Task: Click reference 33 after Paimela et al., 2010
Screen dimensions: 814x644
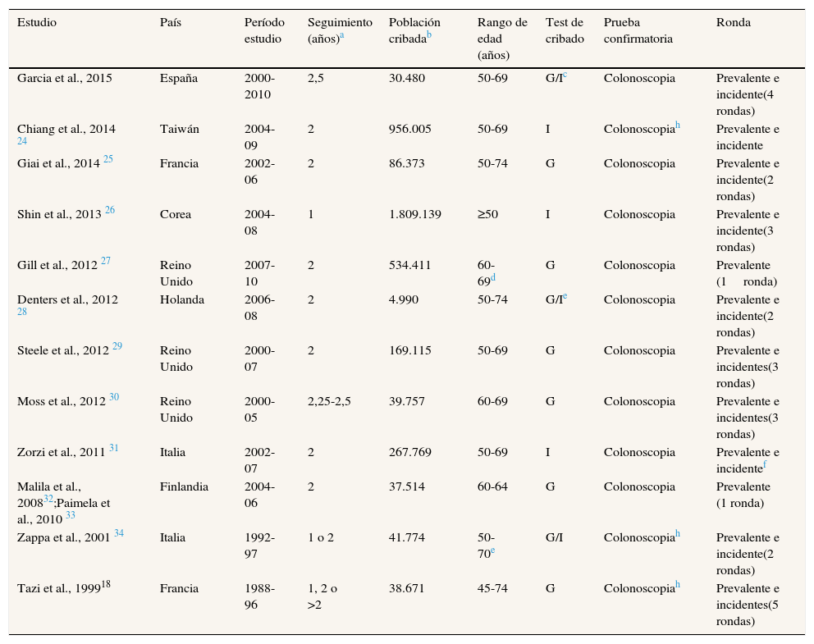Action: [70, 515]
